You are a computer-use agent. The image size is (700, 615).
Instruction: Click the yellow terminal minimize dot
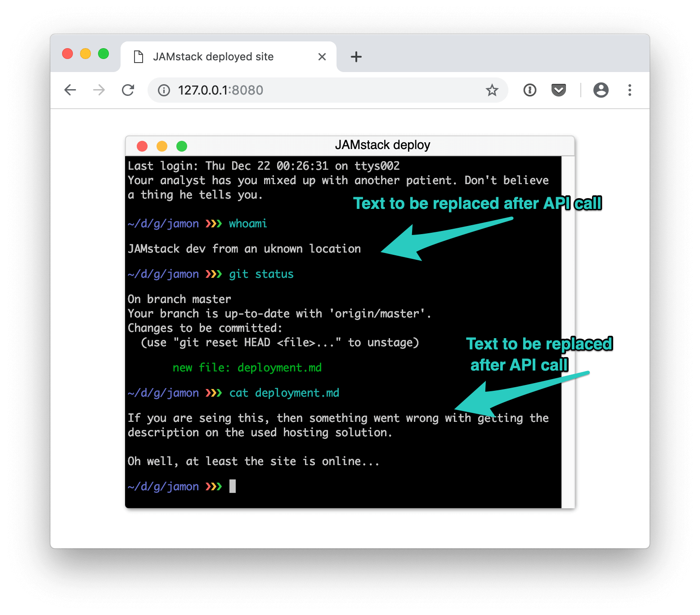point(162,146)
